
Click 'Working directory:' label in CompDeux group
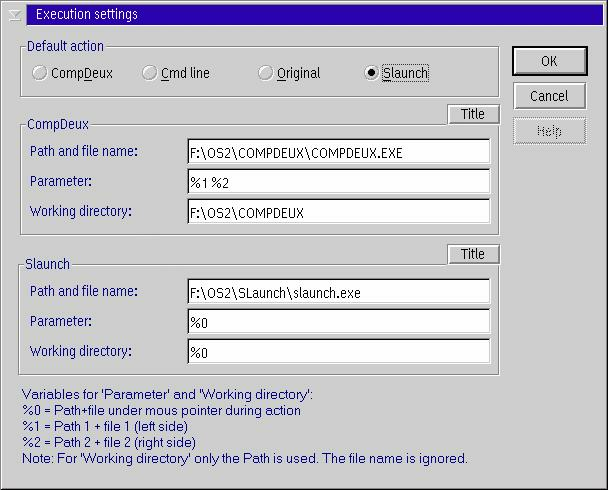click(81, 212)
